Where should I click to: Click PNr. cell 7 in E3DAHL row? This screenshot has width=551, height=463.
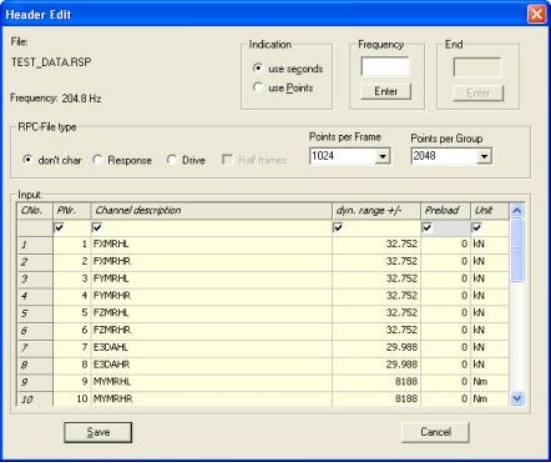pos(72,347)
